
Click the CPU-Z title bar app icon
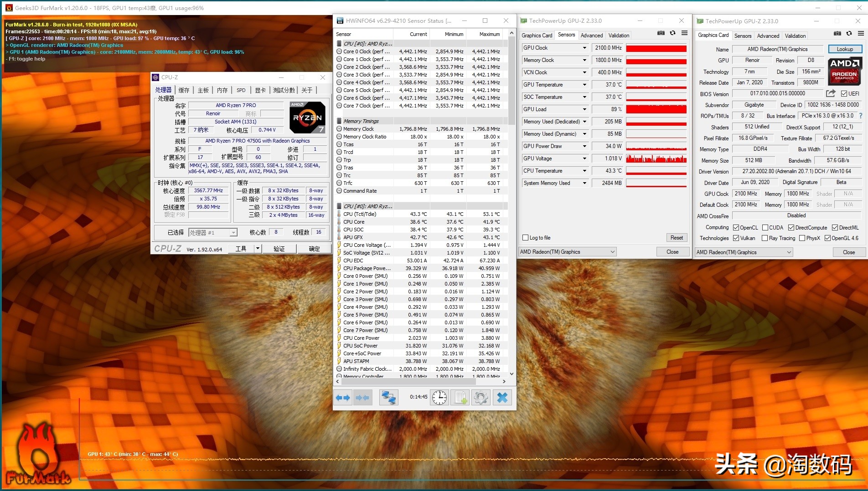156,77
